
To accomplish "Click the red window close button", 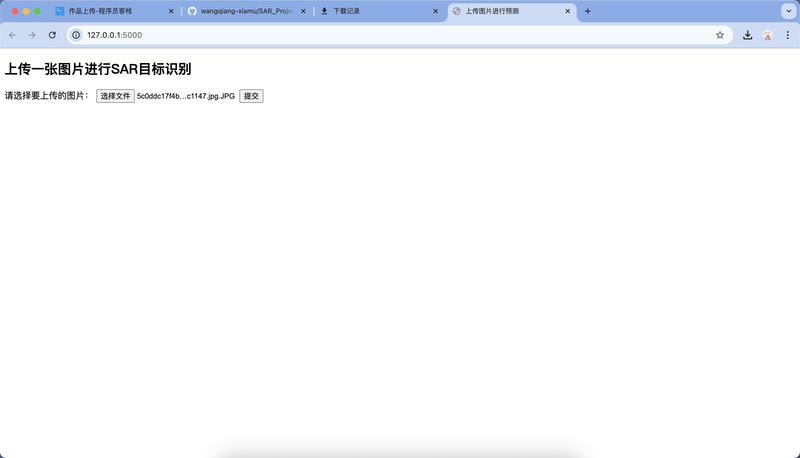I will coord(15,11).
